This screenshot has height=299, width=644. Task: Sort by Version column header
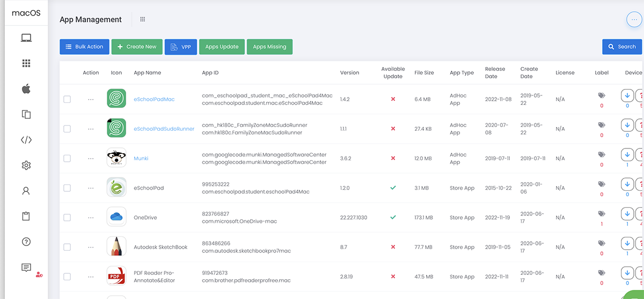point(349,72)
